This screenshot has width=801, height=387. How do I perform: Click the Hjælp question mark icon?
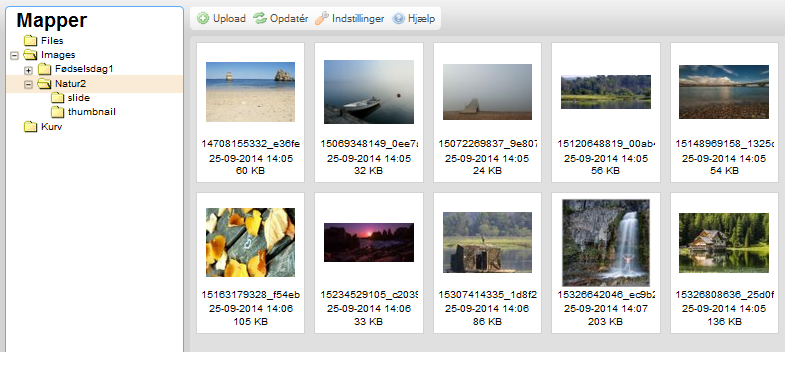398,18
